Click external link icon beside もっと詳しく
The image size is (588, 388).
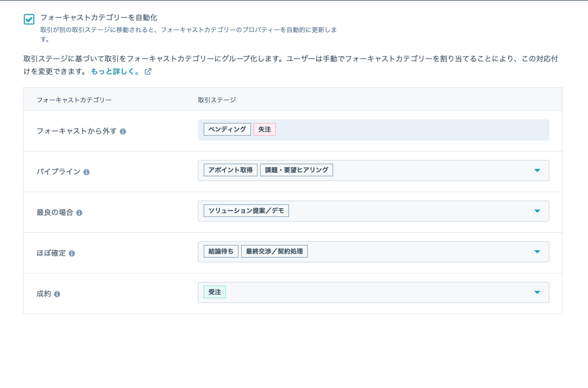[148, 71]
